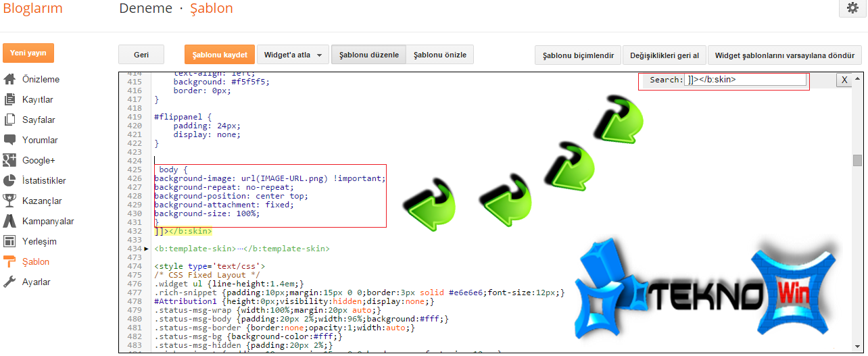Image resolution: width=868 pixels, height=356 pixels.
Task: Click the editor vertical scrollbar thumb
Action: [857, 160]
